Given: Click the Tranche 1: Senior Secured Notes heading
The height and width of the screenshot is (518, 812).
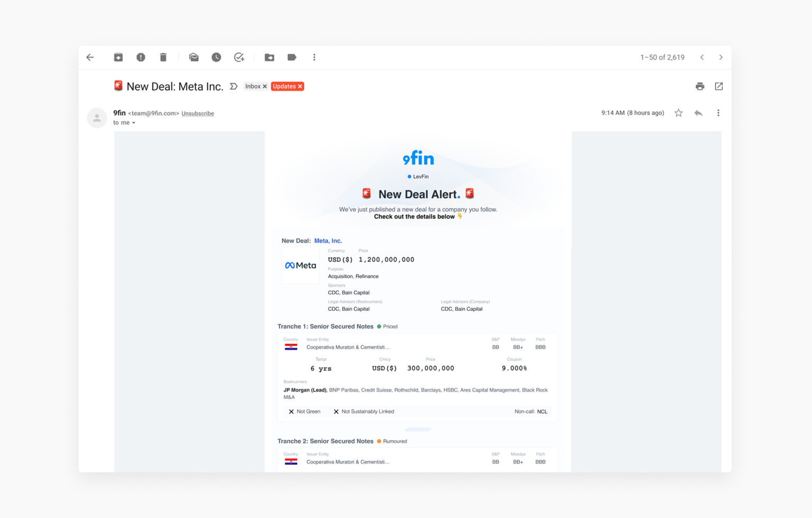Looking at the screenshot, I should [326, 327].
